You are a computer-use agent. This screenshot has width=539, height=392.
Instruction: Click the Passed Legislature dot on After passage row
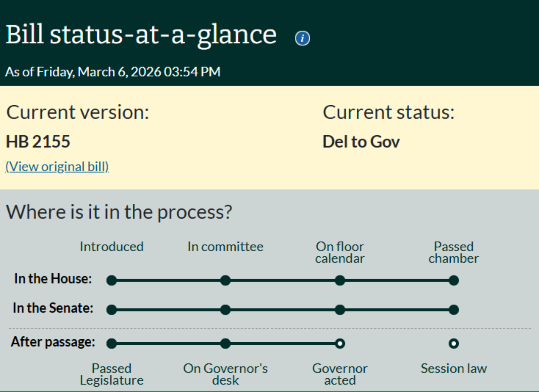112,344
